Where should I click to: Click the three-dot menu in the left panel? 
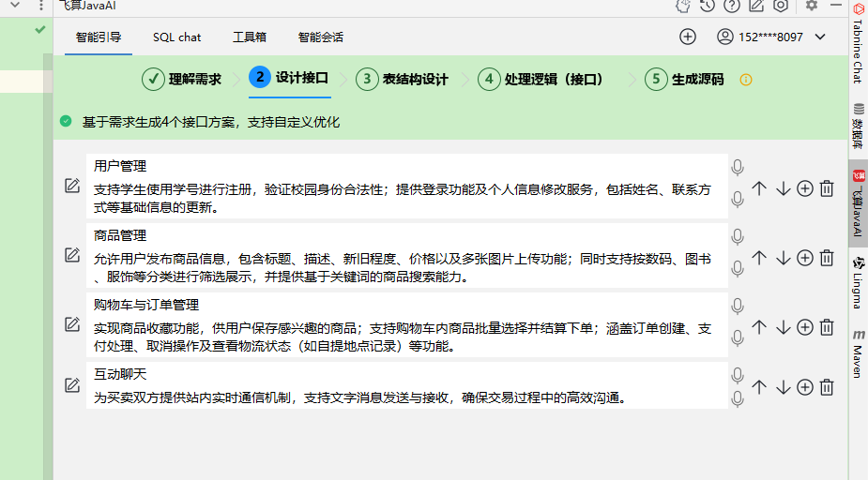click(x=41, y=6)
